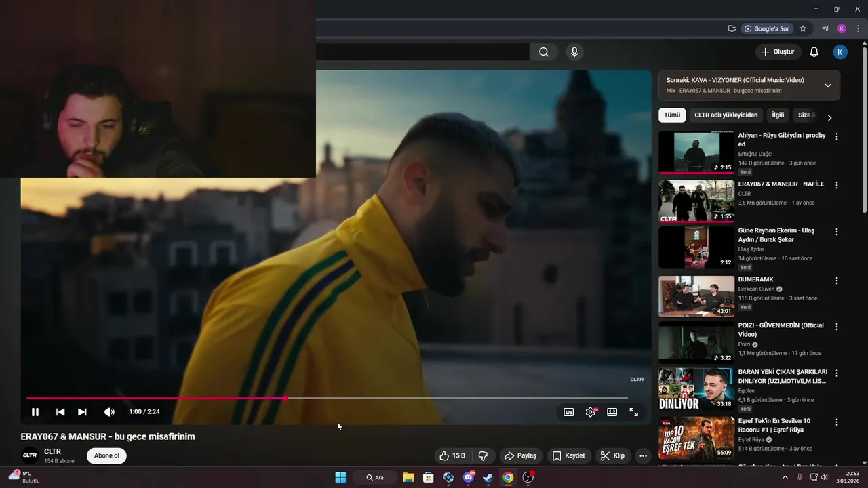Select the CLTR adlı yükleyiciden chip
Image resolution: width=868 pixels, height=488 pixels.
[726, 115]
